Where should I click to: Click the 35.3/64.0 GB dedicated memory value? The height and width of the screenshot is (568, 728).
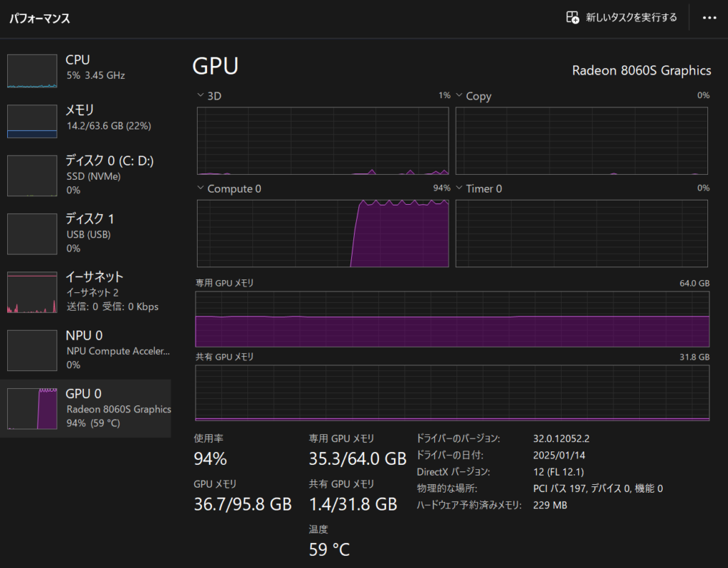[x=358, y=459]
